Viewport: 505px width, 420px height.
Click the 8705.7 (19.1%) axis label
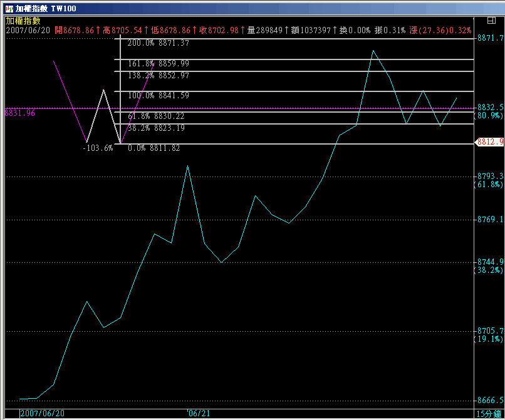coord(489,335)
